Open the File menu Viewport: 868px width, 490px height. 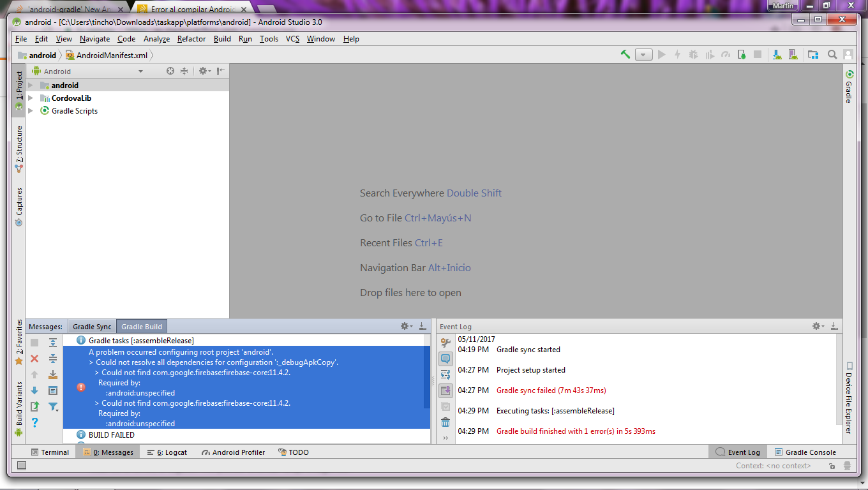point(21,39)
